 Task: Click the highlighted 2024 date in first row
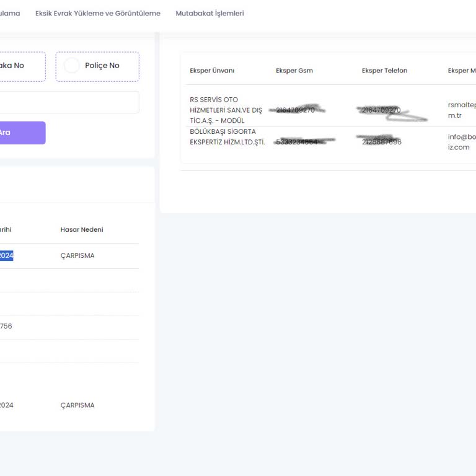6,255
